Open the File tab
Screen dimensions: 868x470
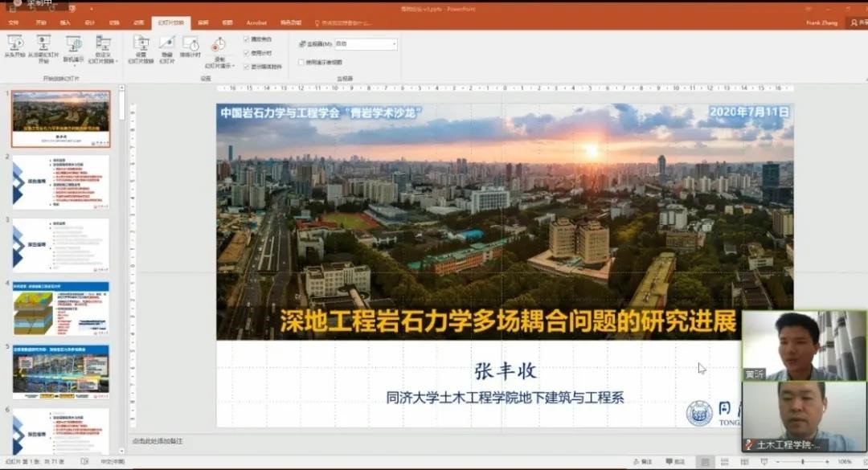pos(14,22)
